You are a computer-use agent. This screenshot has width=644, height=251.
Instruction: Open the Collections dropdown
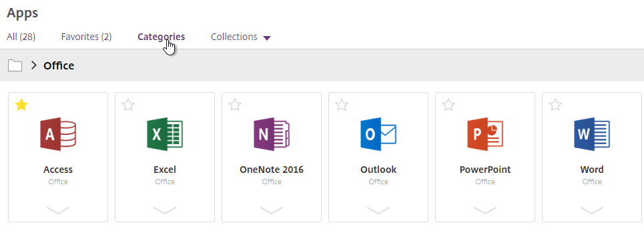pyautogui.click(x=241, y=37)
